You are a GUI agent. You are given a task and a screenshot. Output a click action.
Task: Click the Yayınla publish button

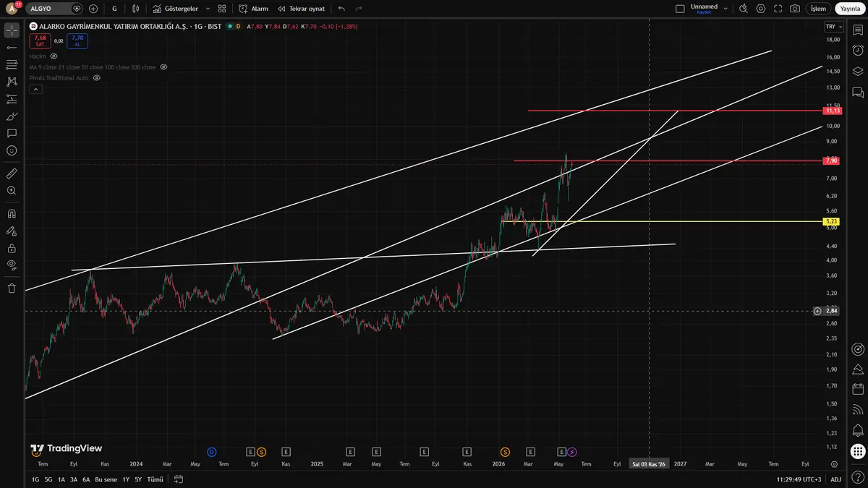[849, 9]
